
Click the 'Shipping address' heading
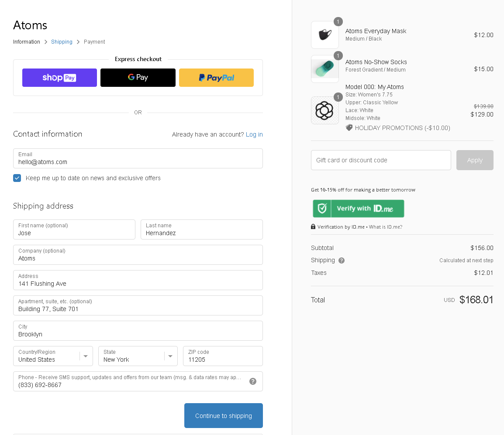click(x=43, y=206)
